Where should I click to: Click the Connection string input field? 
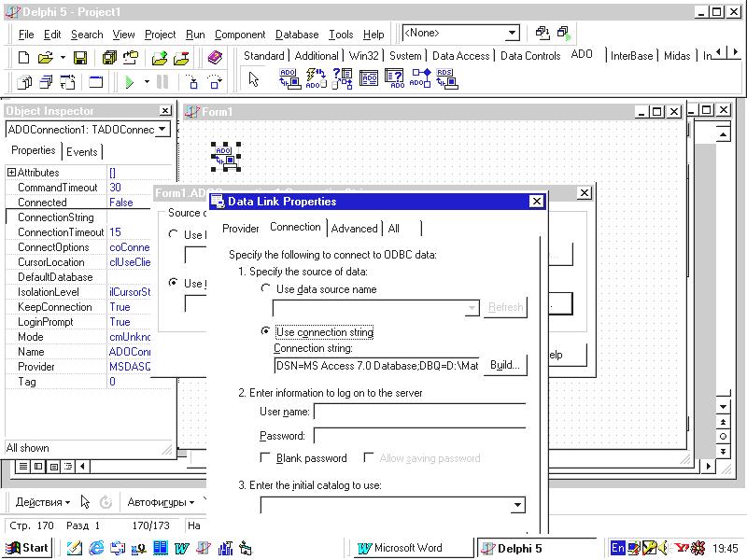(377, 366)
